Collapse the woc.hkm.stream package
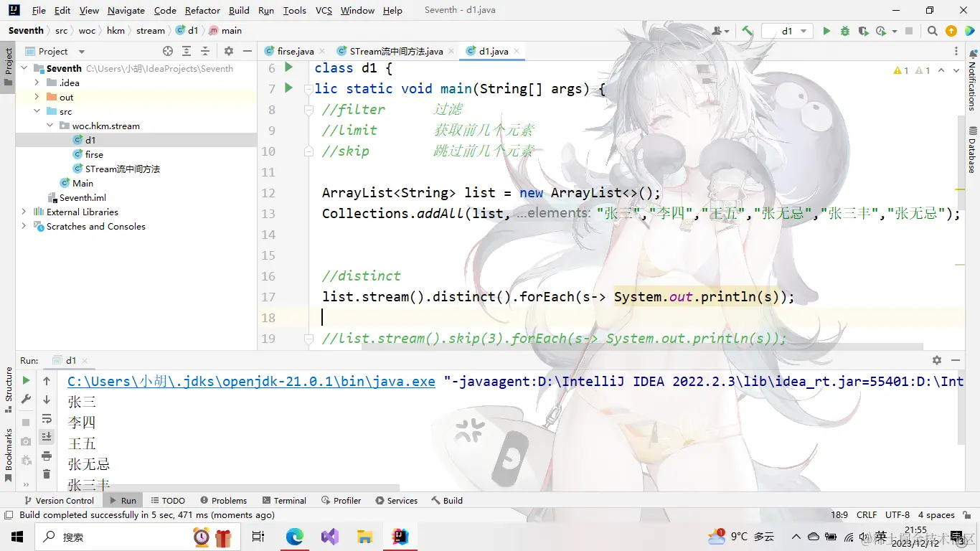This screenshot has height=551, width=980. coord(50,126)
